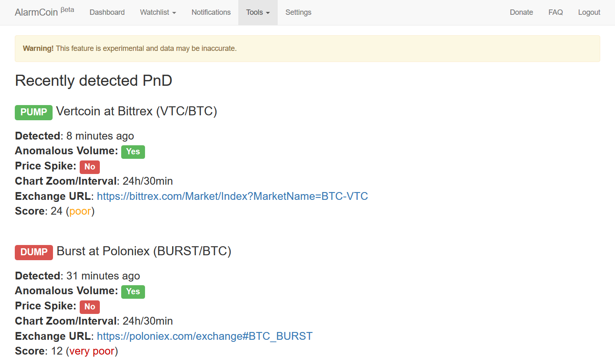Screen dimensions: 615x364
Task: Click Vertcoin's Chart Zoom/Interval 24h/30min text
Action: point(94,181)
